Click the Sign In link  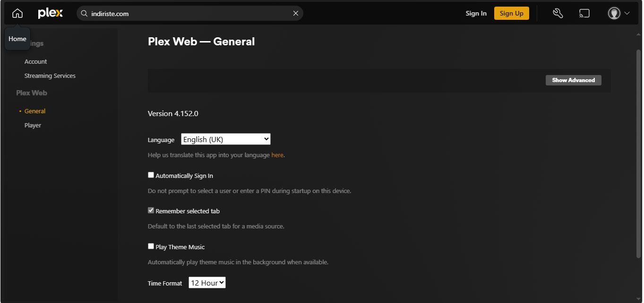(476, 13)
